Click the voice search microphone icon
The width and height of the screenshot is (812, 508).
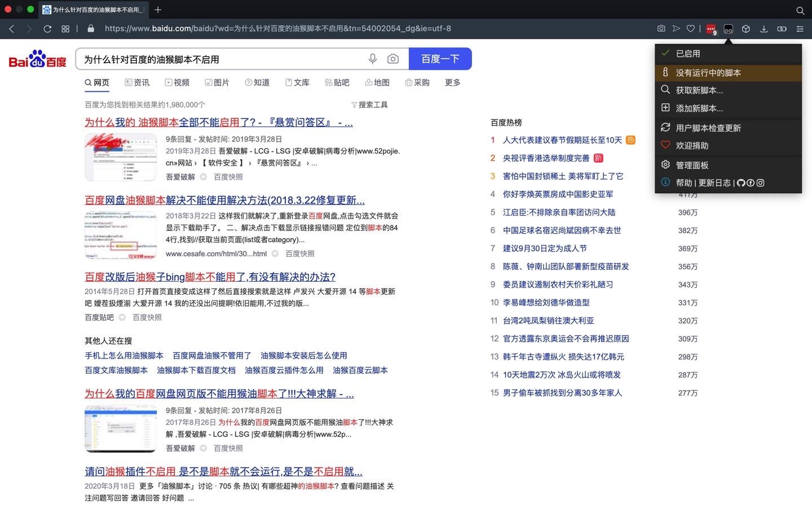click(x=372, y=59)
